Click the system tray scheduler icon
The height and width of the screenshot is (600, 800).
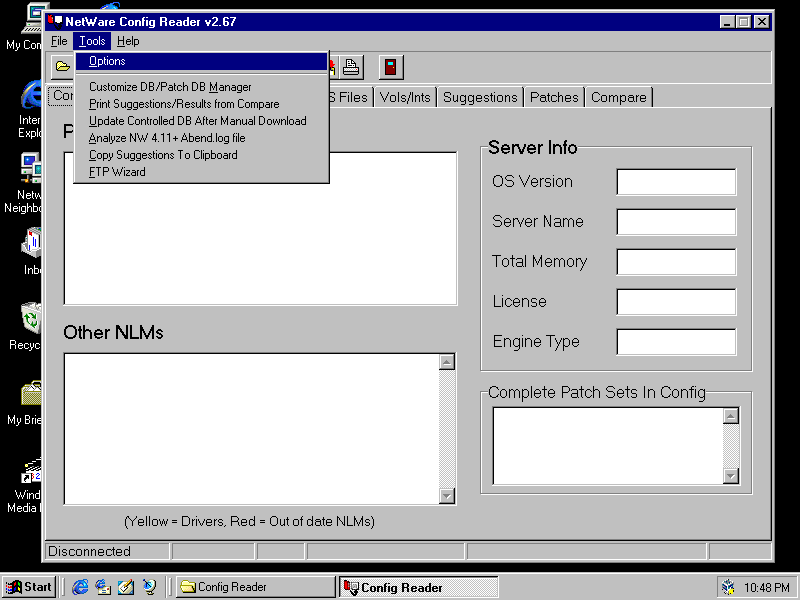tap(728, 587)
